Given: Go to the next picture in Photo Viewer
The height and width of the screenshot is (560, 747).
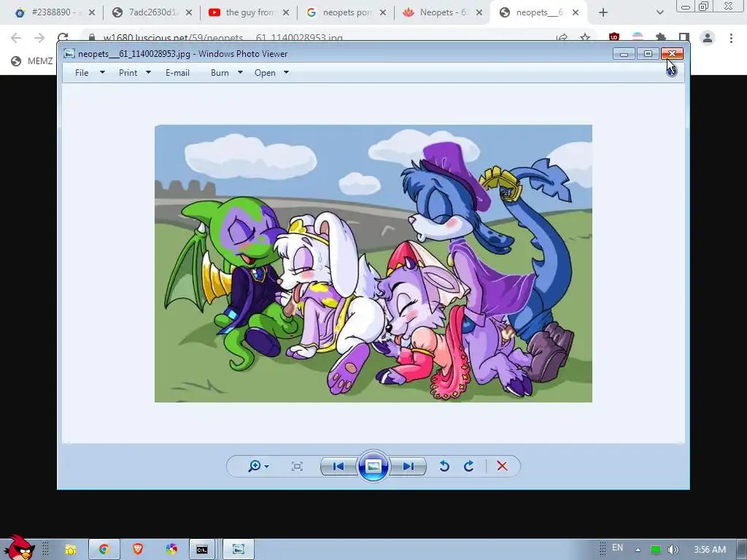Looking at the screenshot, I should coord(408,466).
